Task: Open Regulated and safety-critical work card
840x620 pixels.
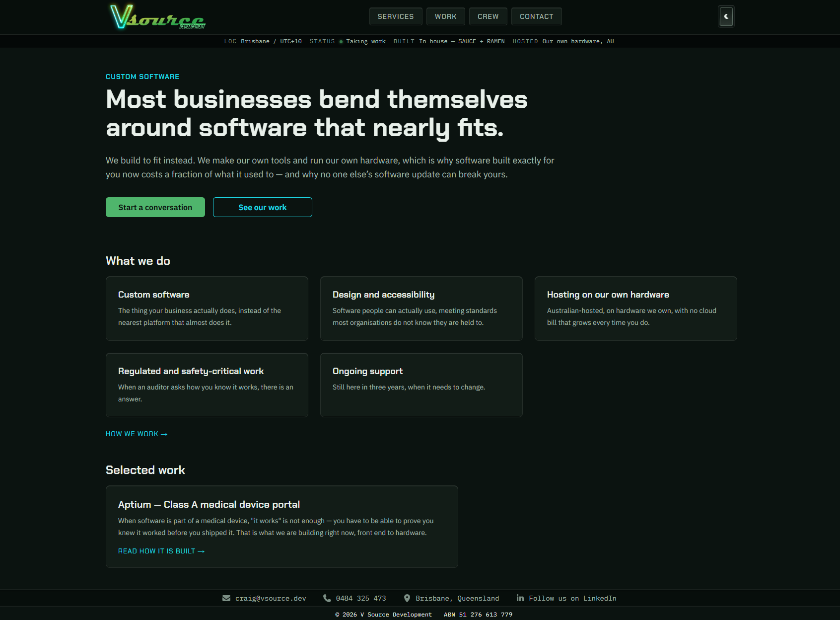Action: [x=207, y=385]
